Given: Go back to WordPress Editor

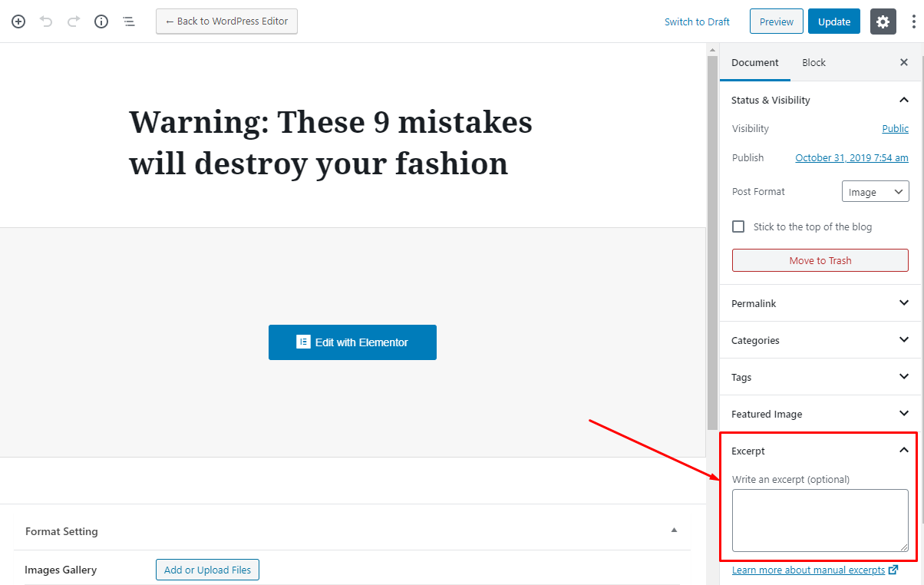Looking at the screenshot, I should 226,21.
